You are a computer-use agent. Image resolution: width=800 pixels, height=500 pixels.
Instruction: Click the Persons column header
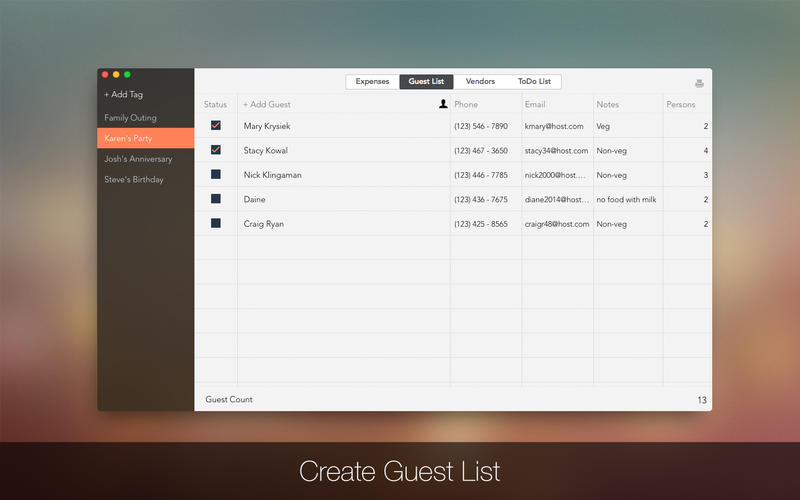(681, 104)
